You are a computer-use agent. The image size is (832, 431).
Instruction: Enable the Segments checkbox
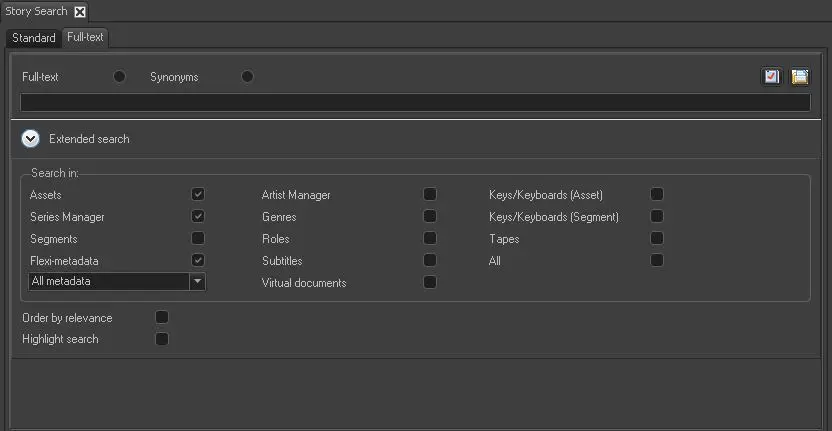[x=198, y=238]
